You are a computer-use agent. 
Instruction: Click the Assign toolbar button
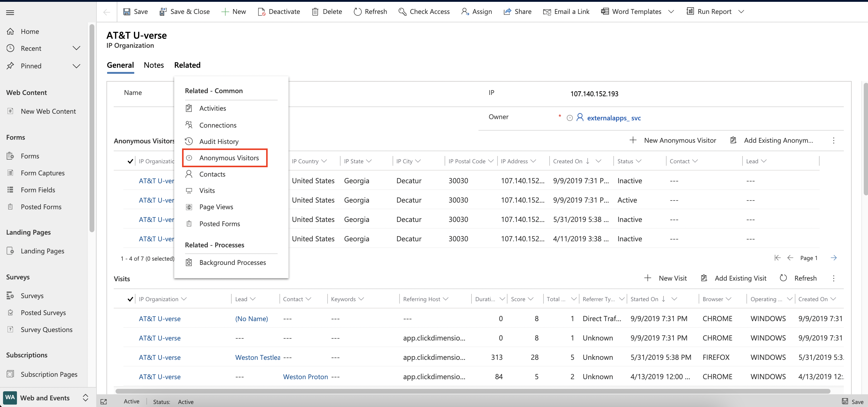click(476, 11)
